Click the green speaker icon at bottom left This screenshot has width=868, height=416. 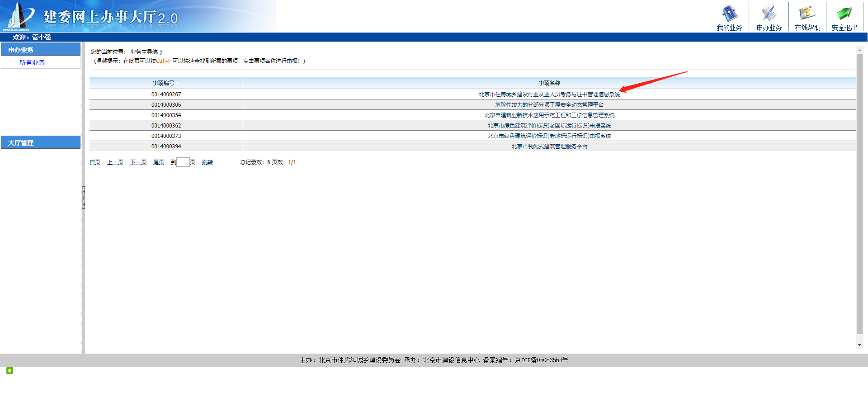9,371
